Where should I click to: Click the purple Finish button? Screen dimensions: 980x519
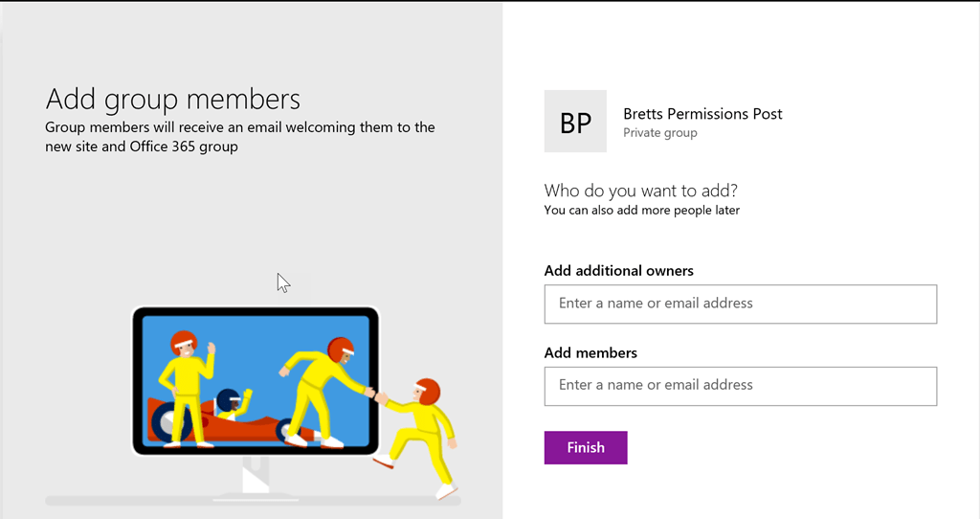[x=586, y=448]
